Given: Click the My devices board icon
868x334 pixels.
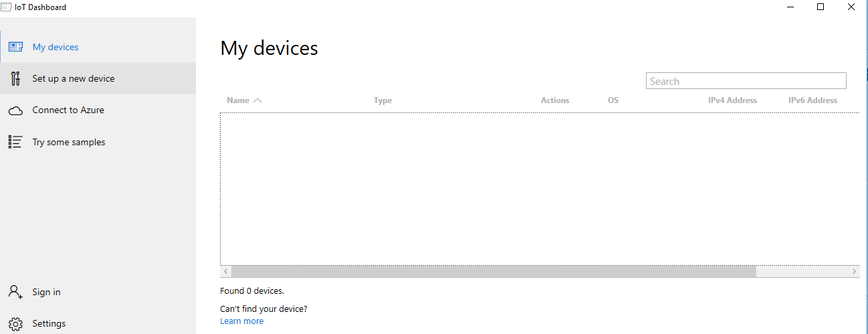Looking at the screenshot, I should pyautogui.click(x=15, y=47).
